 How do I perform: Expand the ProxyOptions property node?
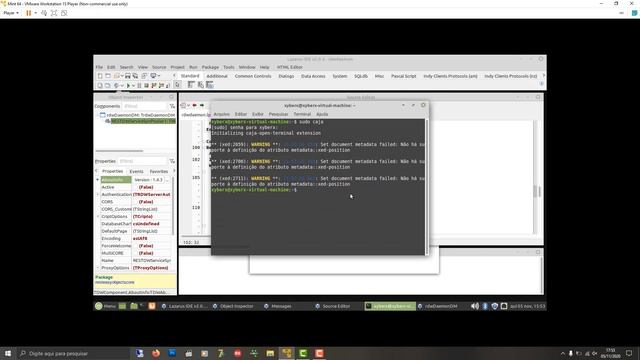click(98, 268)
